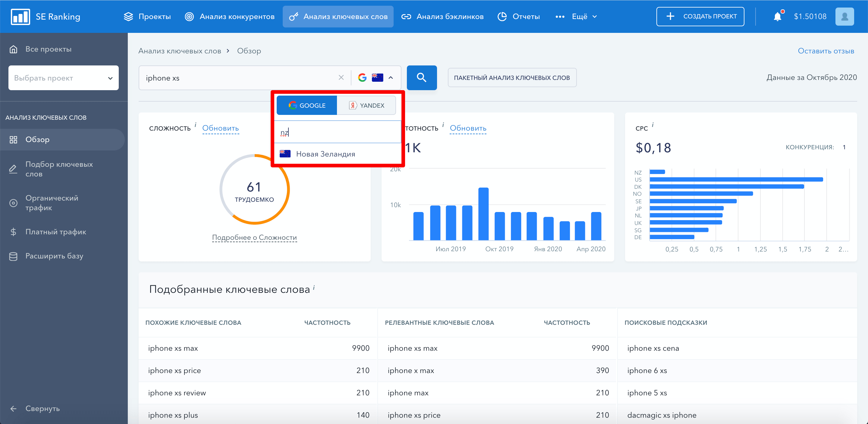Click the US bar in CPC chart
This screenshot has height=424, width=868.
736,179
